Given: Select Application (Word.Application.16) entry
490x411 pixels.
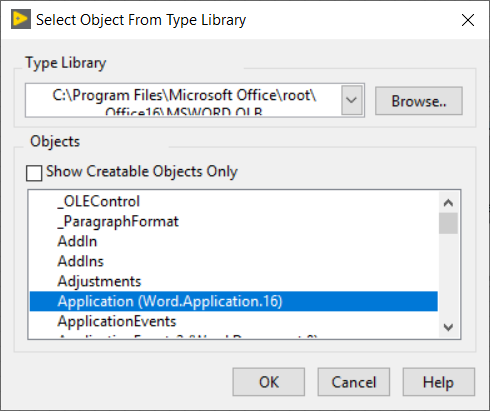Looking at the screenshot, I should (234, 301).
